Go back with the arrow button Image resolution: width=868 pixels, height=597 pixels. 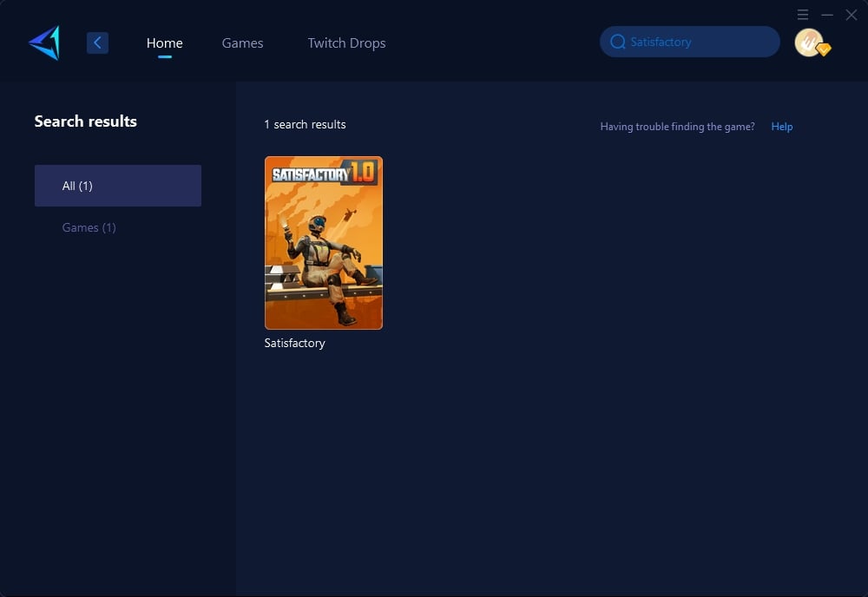click(x=97, y=43)
